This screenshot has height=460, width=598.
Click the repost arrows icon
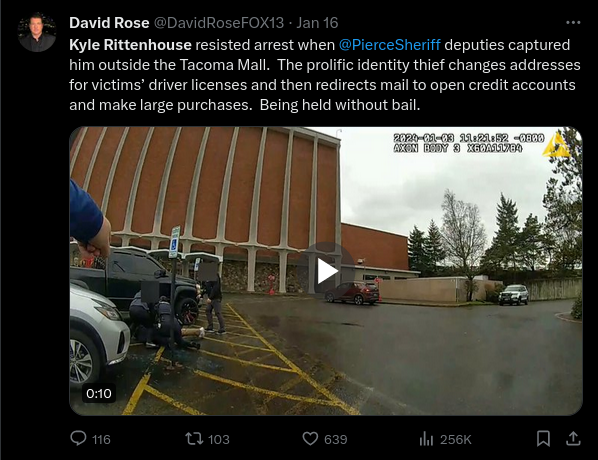[194, 438]
